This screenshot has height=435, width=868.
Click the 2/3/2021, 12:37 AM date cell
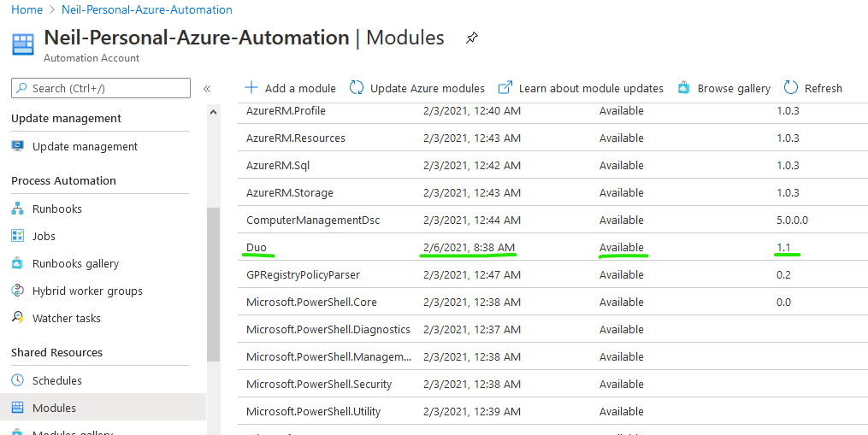point(472,329)
